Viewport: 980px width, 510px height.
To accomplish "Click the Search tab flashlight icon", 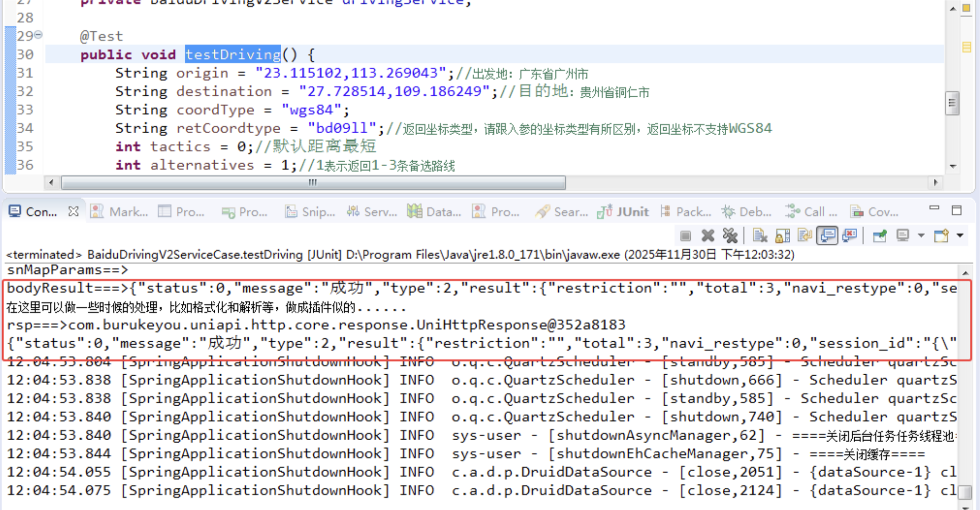I will (x=542, y=212).
